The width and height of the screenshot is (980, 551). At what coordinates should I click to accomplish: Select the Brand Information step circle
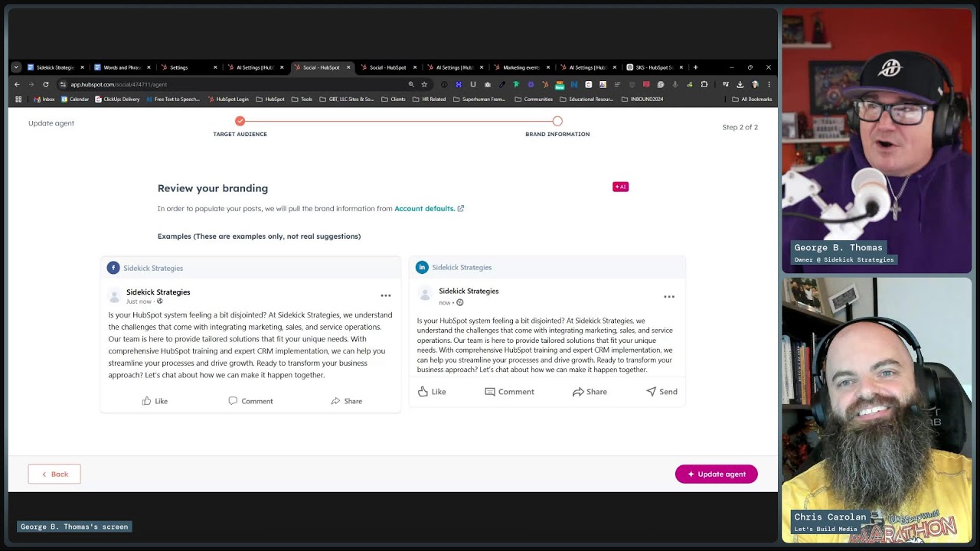click(x=557, y=121)
